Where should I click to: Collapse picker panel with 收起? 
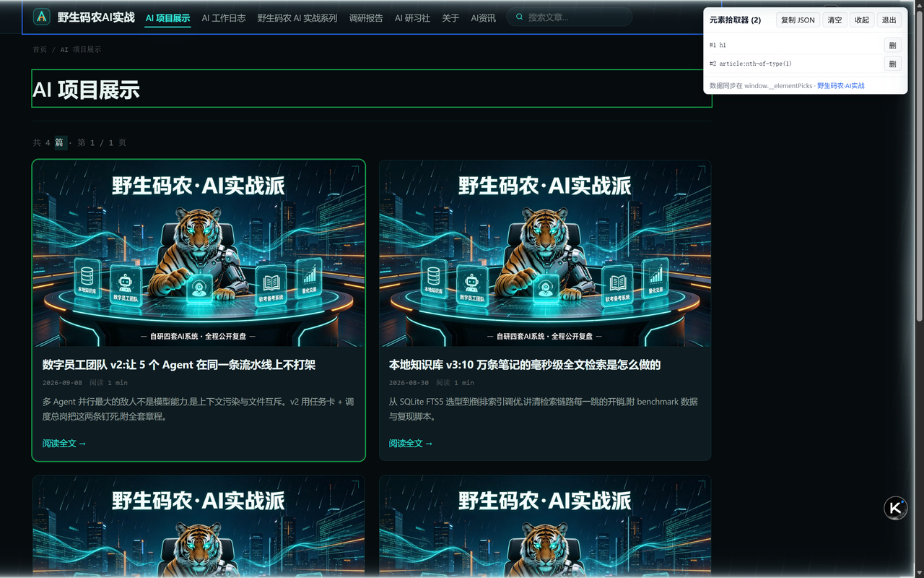coord(862,20)
